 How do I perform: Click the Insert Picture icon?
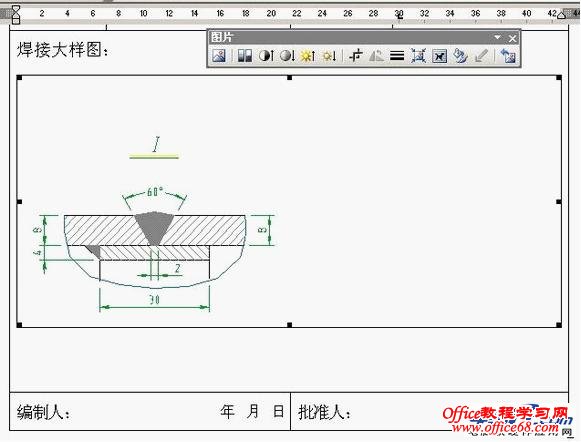tap(219, 56)
